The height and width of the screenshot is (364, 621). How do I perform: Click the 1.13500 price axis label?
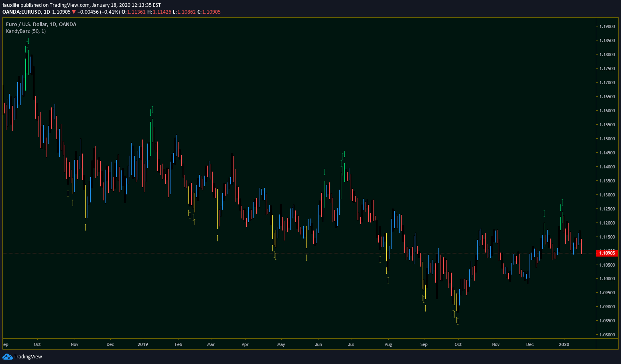pos(607,181)
